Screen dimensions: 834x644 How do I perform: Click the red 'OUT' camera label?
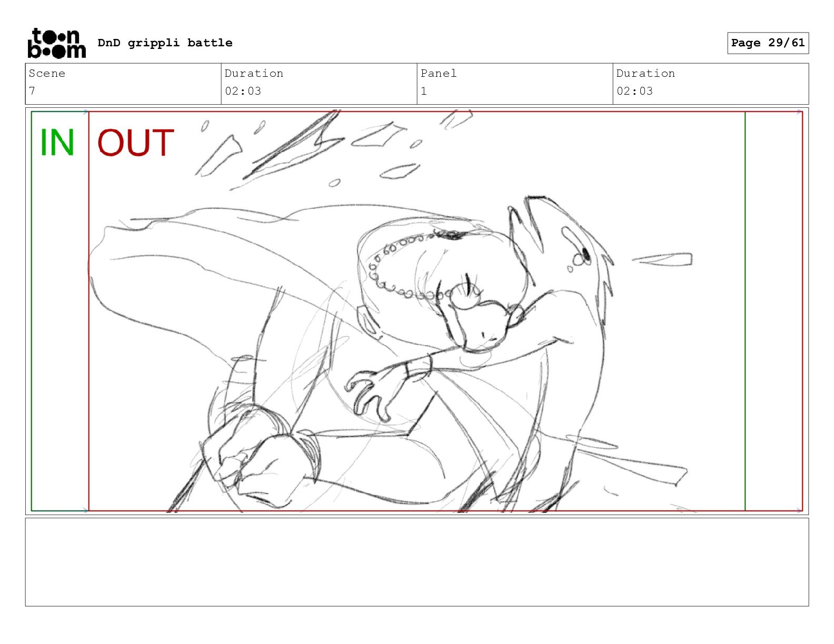coord(136,143)
